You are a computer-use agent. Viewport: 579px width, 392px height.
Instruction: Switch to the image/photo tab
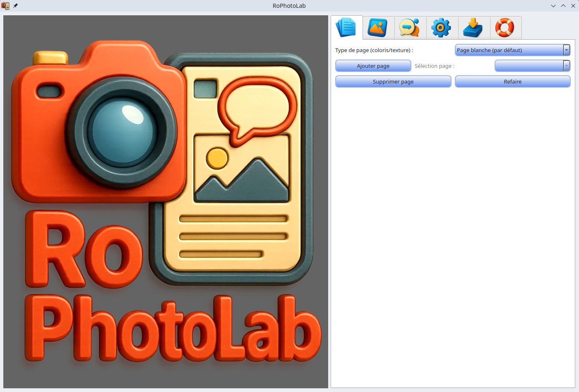pos(378,28)
